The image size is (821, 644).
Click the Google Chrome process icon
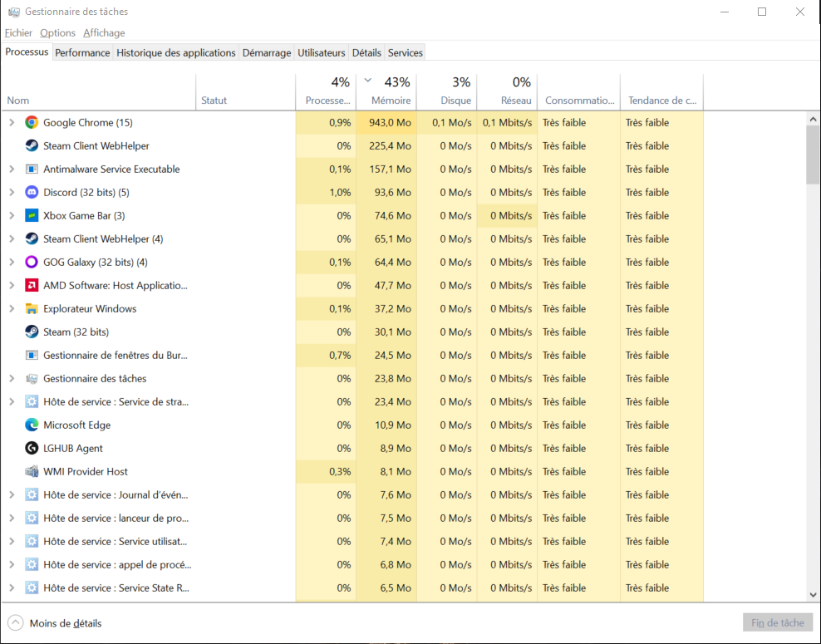32,122
